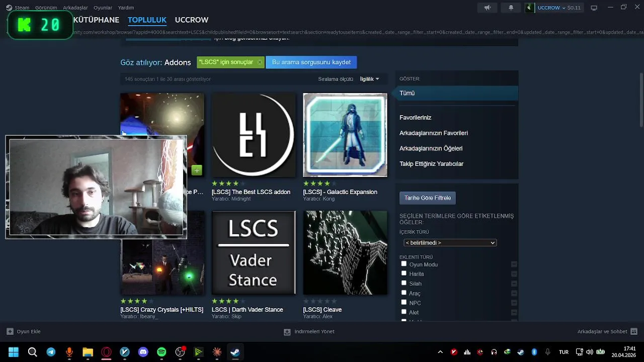The height and width of the screenshot is (362, 644).
Task: Click the Bluetooth tray icon
Action: (534, 352)
